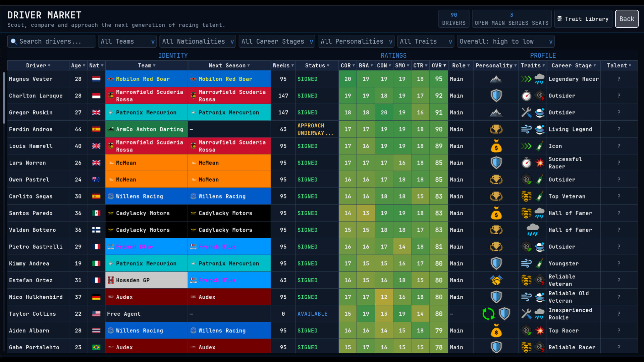The height and width of the screenshot is (362, 644).
Task: Sort by the Weeks column header
Action: (x=283, y=66)
